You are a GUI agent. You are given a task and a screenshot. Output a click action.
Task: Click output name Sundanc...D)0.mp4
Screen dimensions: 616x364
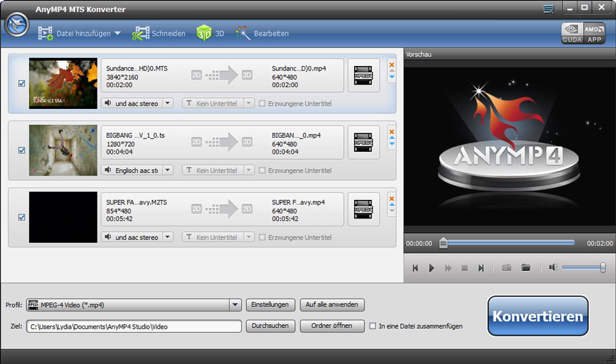(299, 68)
